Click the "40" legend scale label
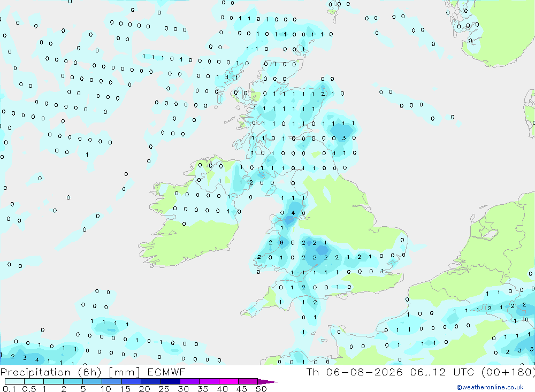The image size is (535, 392). [223, 389]
